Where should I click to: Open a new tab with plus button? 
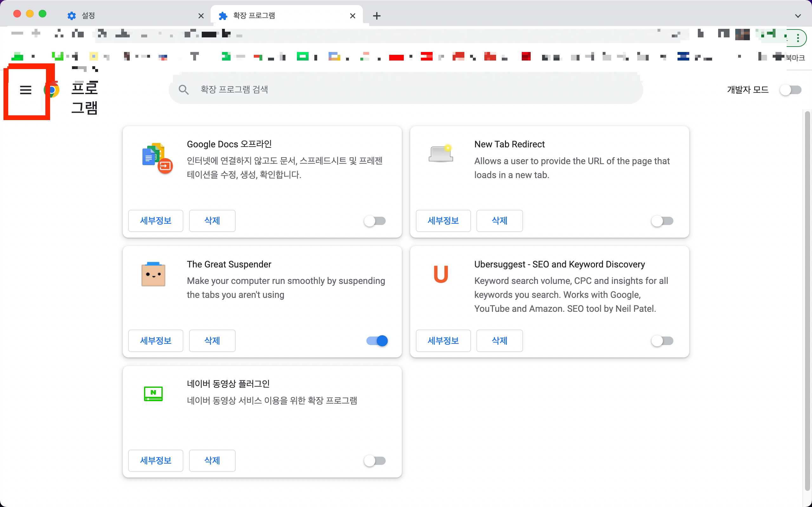pyautogui.click(x=377, y=16)
